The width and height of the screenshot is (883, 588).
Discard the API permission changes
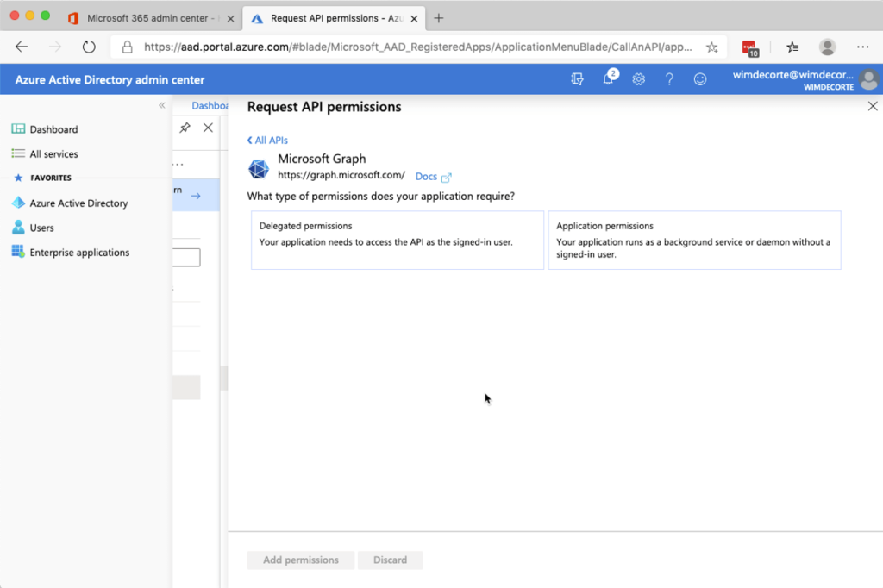(390, 560)
